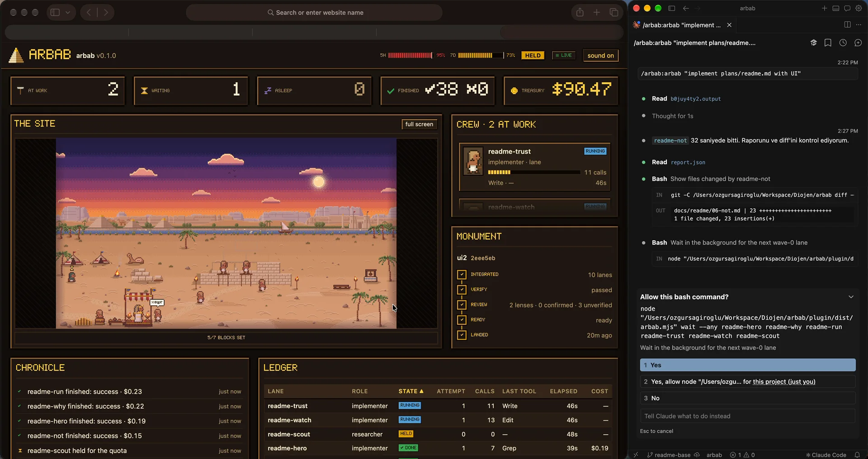The image size is (868, 459).
Task: Open chat history clock icon
Action: [843, 42]
